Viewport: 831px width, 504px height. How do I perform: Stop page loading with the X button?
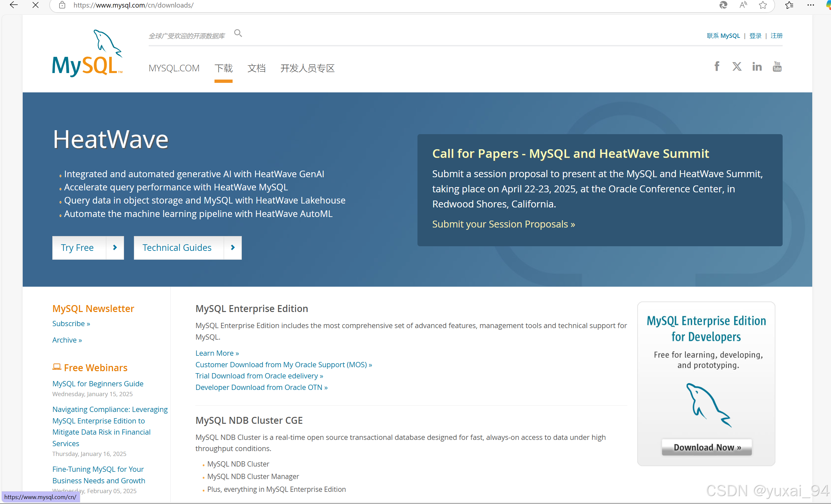(x=36, y=5)
